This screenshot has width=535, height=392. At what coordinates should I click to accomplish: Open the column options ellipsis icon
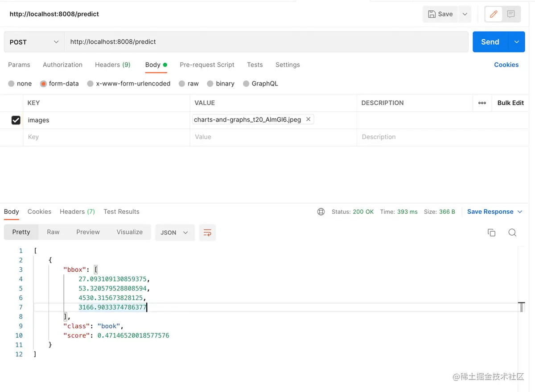click(x=482, y=103)
